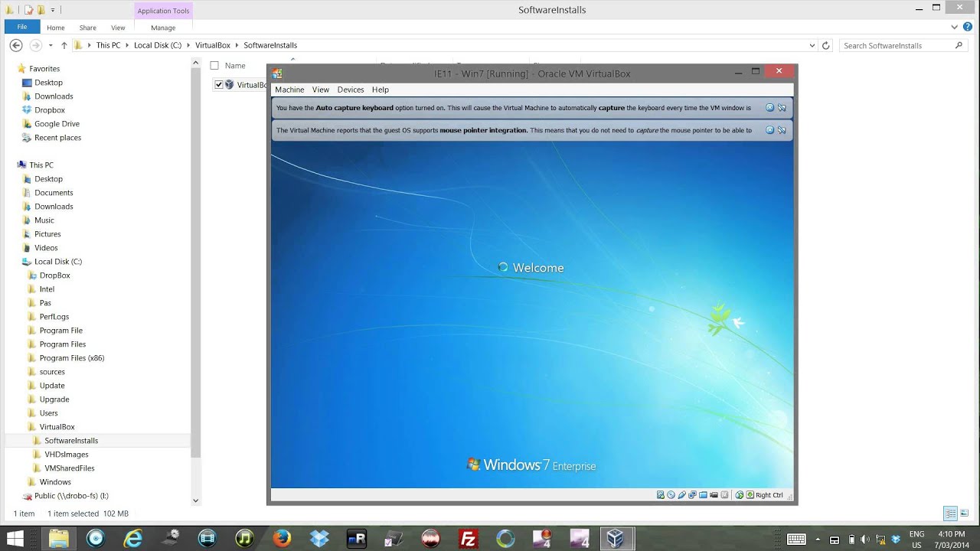Uncheck the VirtualBox file item checkbox
The image size is (980, 551).
[x=219, y=85]
